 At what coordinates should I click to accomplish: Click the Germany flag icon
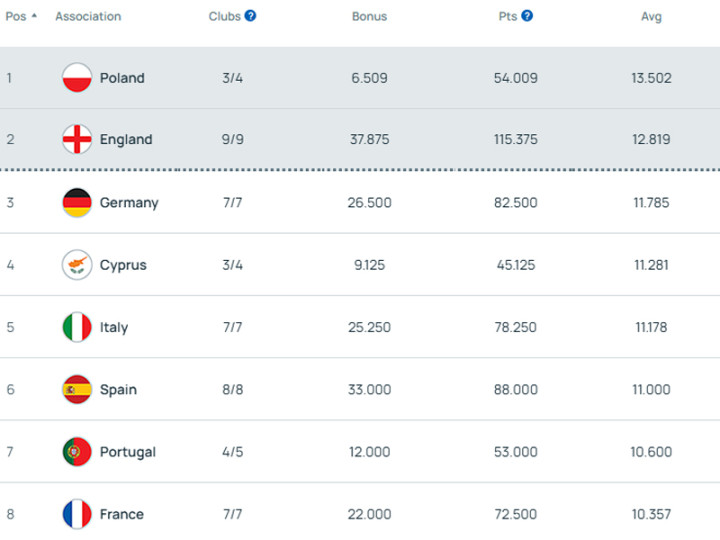77,203
